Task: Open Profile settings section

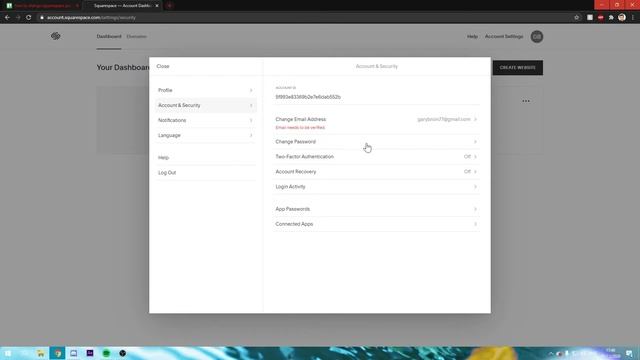Action: click(205, 90)
